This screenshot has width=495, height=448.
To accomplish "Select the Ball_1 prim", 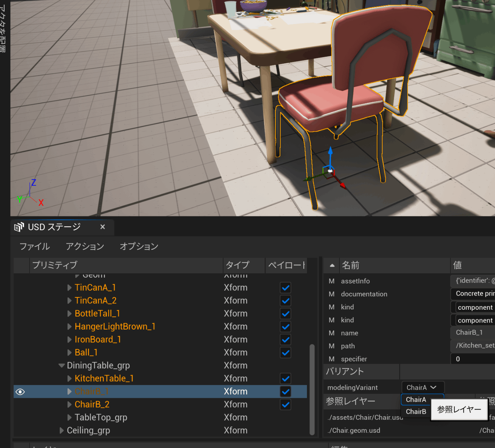I will point(86,353).
